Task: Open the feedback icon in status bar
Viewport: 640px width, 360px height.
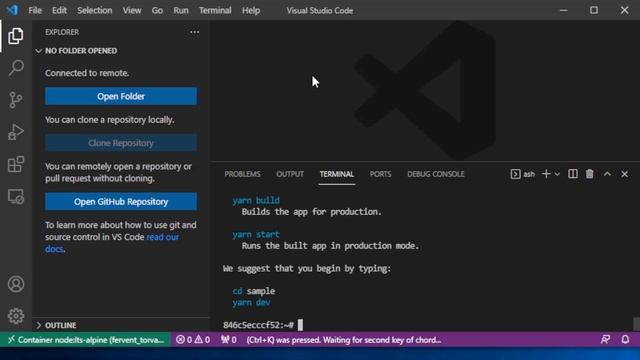Action: point(605,340)
